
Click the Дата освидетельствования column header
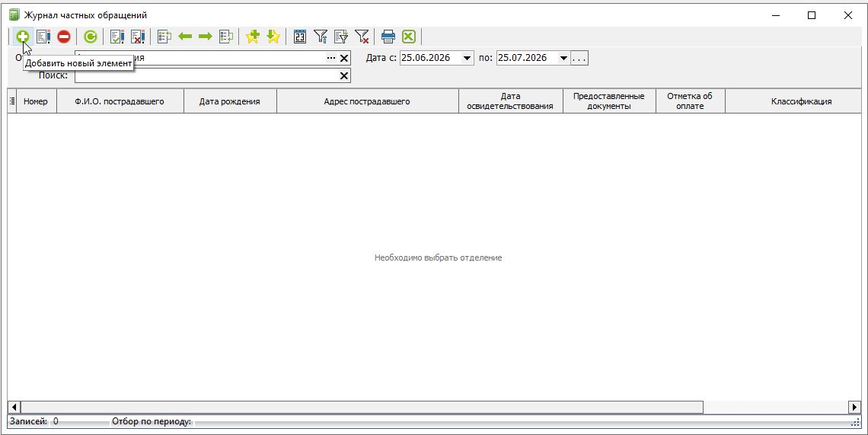[510, 101]
